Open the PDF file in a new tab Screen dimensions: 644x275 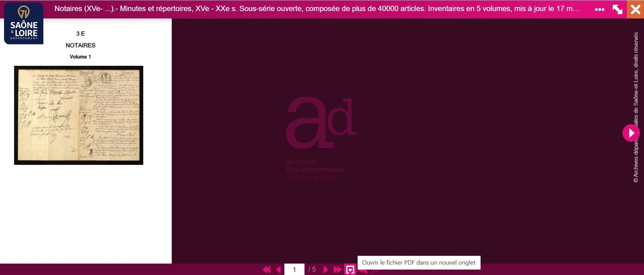[350, 270]
